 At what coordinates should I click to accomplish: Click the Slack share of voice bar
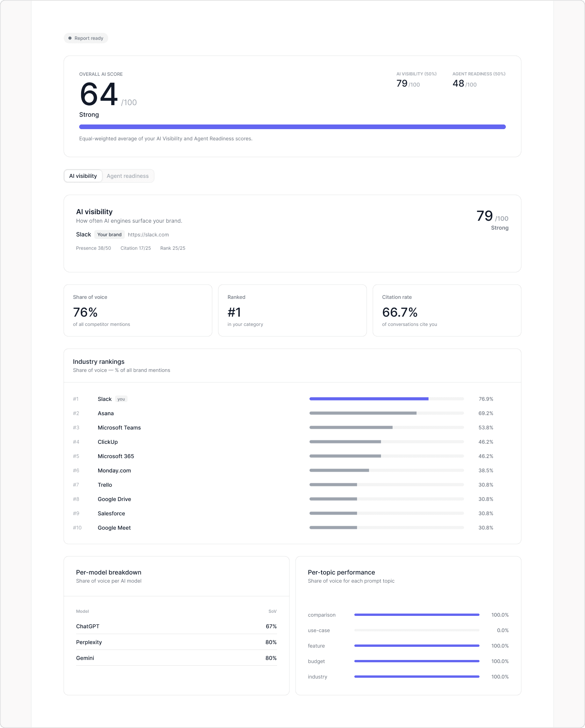coord(386,399)
